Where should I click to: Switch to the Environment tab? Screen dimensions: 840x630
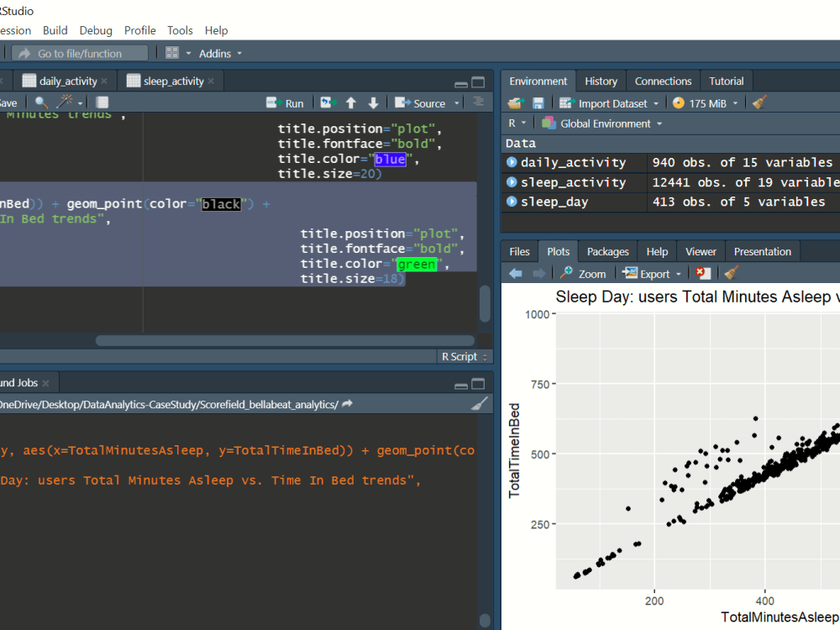click(538, 81)
